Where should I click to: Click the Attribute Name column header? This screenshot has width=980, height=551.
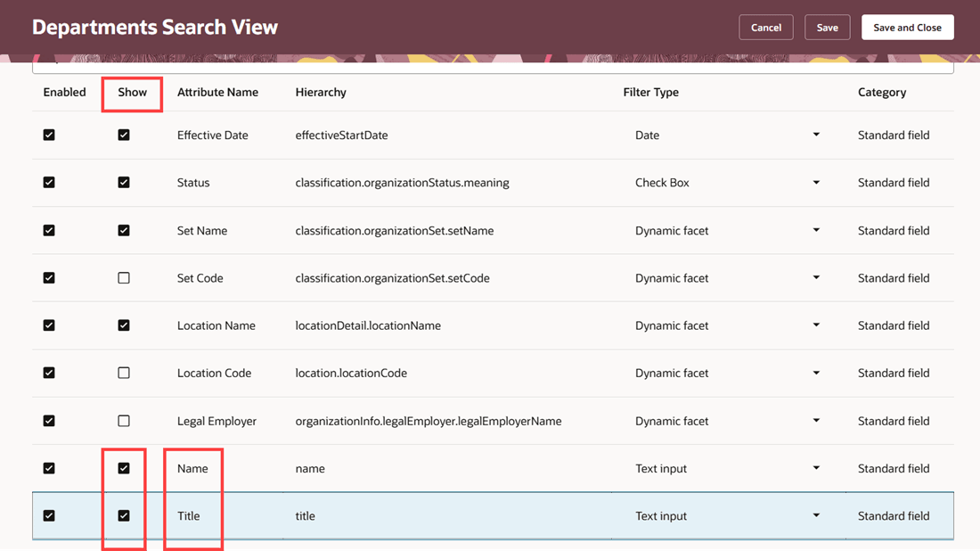217,92
